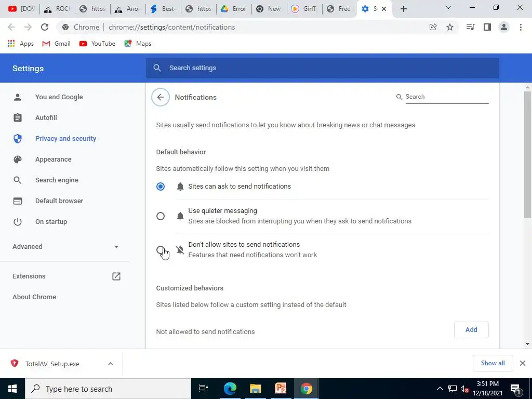Close the downloads bar

point(523,363)
